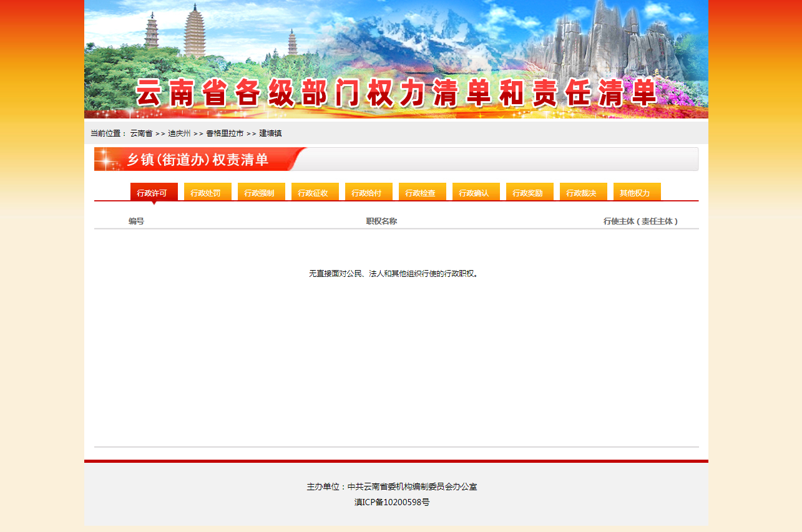802x532 pixels.
Task: Click the 职权名称 column header
Action: pyautogui.click(x=381, y=221)
